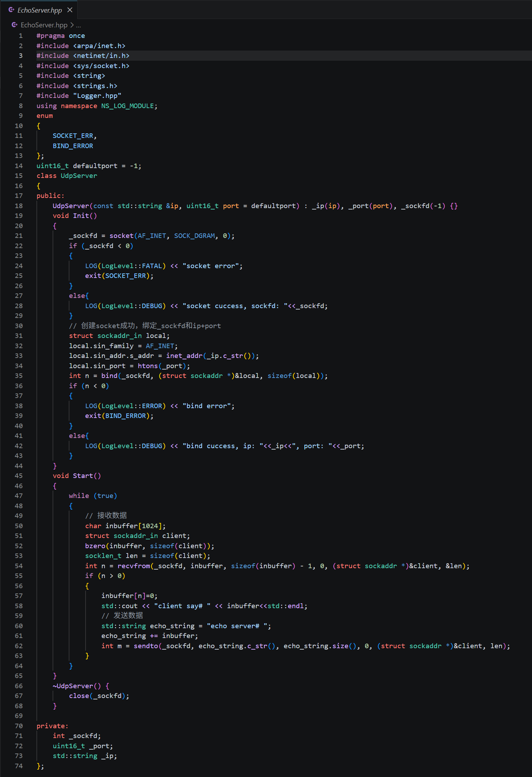Screen dimensions: 532x777
Task: Click 'std::string _ip;' member on line 73
Action: coord(85,756)
